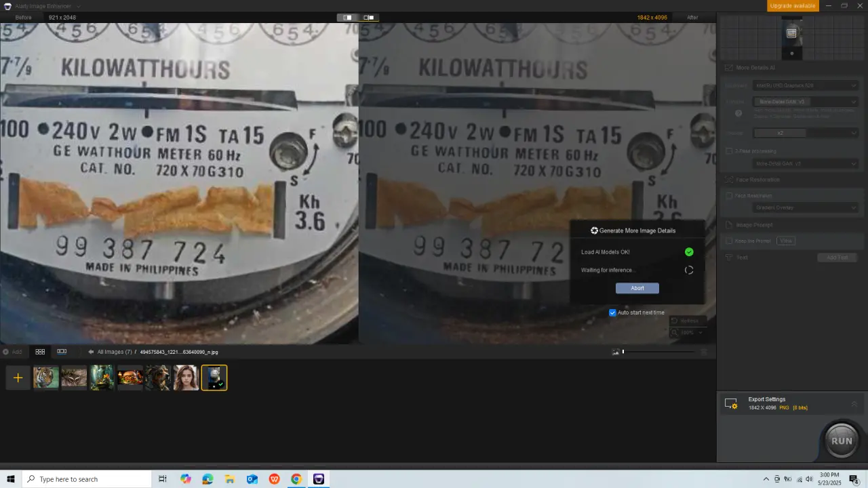Open Copilot from taskbar
Screen dimensions: 868x488
pyautogui.click(x=186, y=479)
